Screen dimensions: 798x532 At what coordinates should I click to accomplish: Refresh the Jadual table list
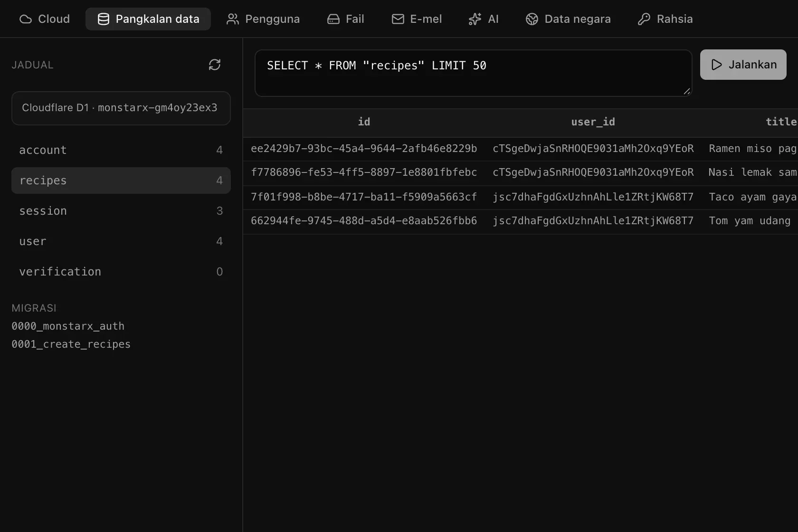coord(215,65)
